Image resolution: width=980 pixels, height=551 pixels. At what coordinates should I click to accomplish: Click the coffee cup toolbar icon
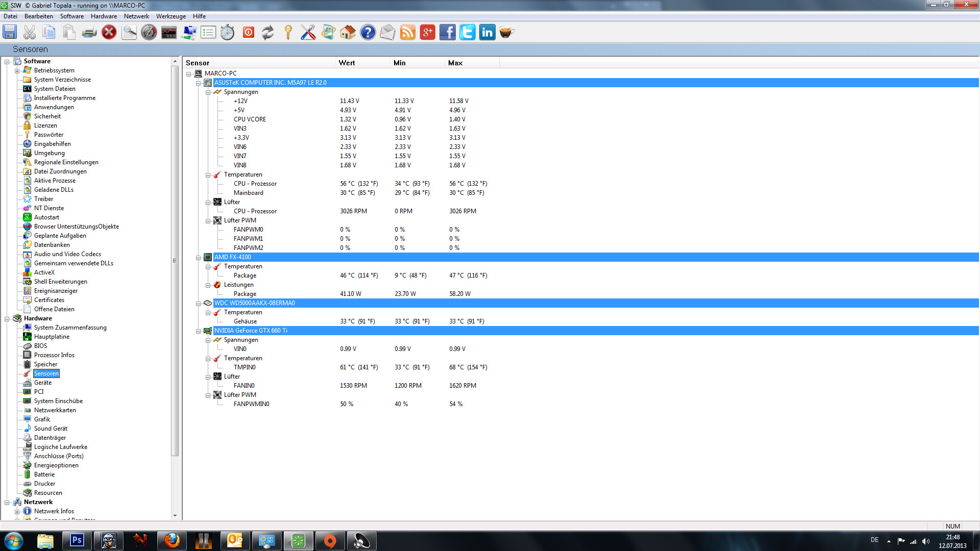(x=506, y=33)
